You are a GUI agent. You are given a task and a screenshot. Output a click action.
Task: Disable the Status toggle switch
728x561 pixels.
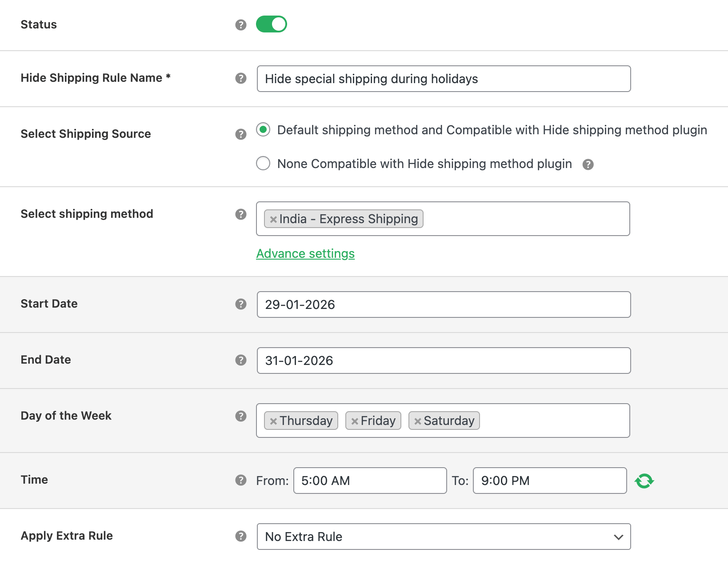pos(272,24)
